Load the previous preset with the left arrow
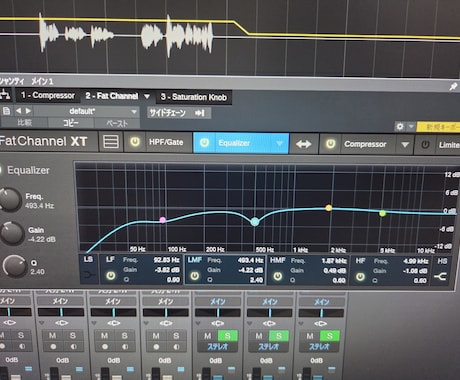460x380 pixels. click(x=18, y=111)
